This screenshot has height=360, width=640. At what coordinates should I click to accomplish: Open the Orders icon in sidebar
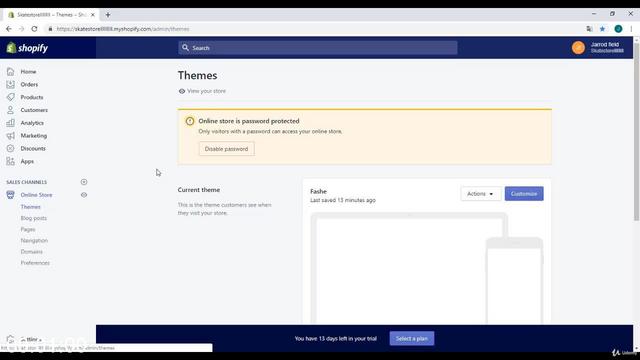click(x=11, y=84)
